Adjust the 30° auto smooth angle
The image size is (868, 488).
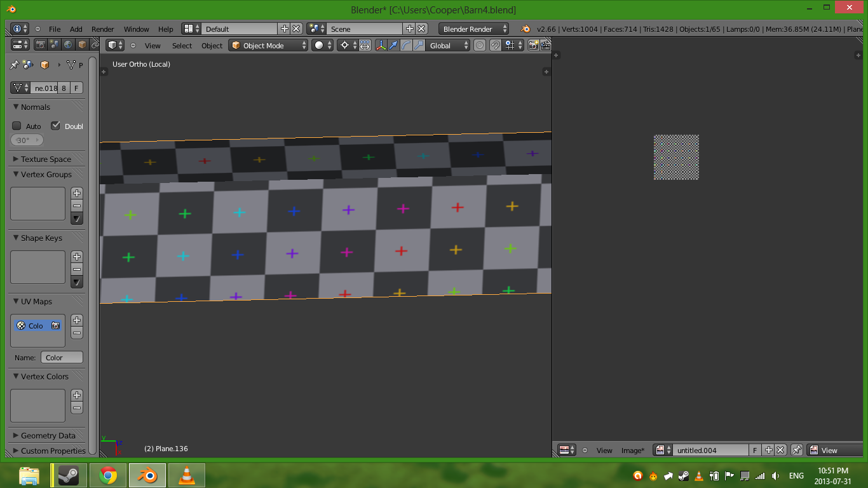(27, 140)
